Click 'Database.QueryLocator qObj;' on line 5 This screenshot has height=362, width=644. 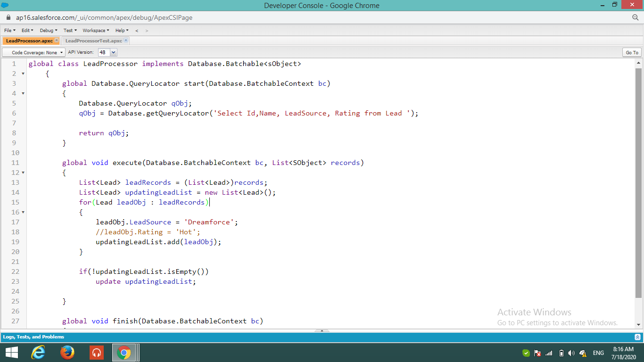pyautogui.click(x=135, y=103)
